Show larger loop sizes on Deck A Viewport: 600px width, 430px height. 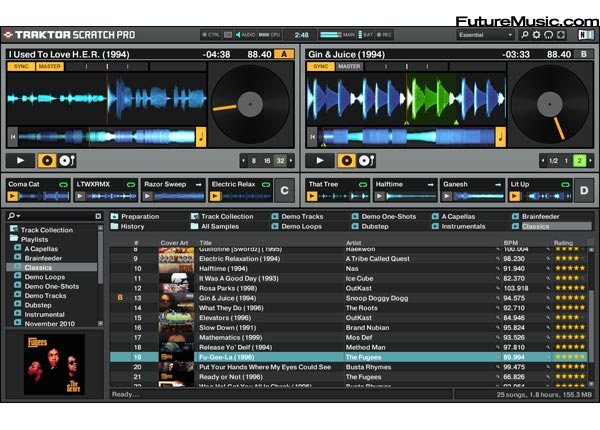(x=291, y=161)
